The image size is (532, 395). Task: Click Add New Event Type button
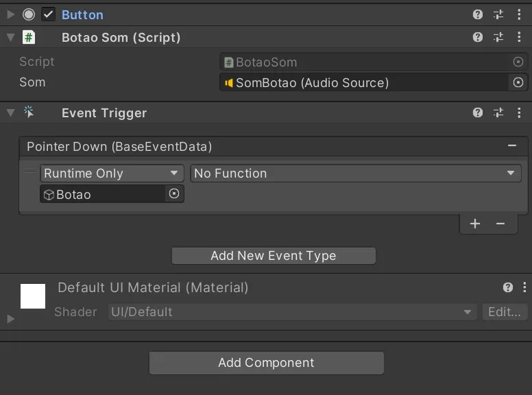click(273, 256)
